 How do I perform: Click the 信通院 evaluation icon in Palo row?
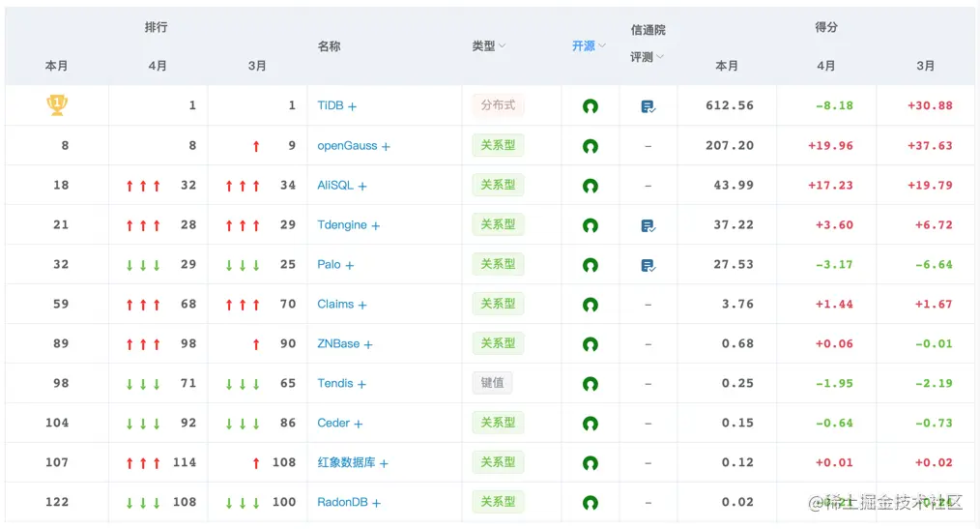tap(649, 266)
